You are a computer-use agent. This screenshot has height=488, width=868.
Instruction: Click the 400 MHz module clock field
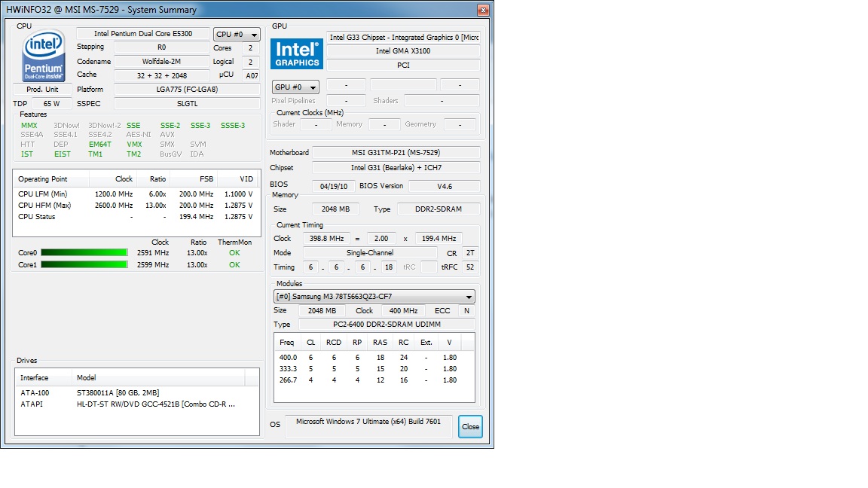click(404, 311)
